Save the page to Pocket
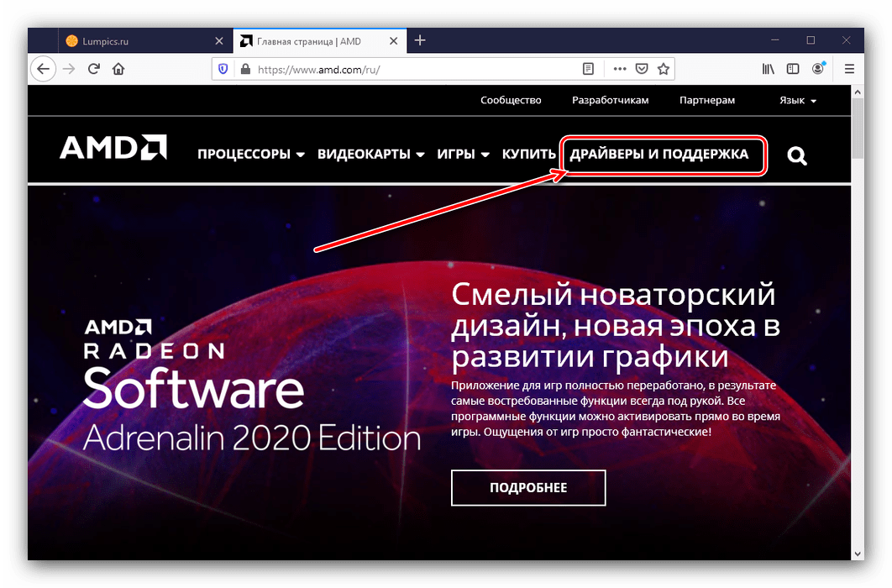The width and height of the screenshot is (892, 588). tap(642, 69)
